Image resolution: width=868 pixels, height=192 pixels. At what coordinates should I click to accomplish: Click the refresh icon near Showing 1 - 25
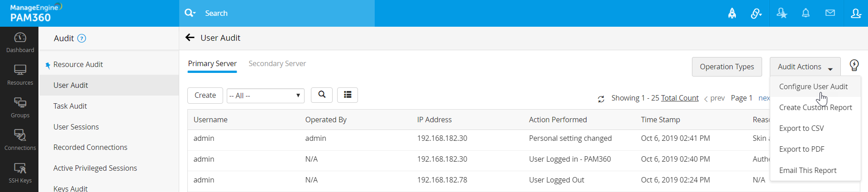tap(601, 99)
